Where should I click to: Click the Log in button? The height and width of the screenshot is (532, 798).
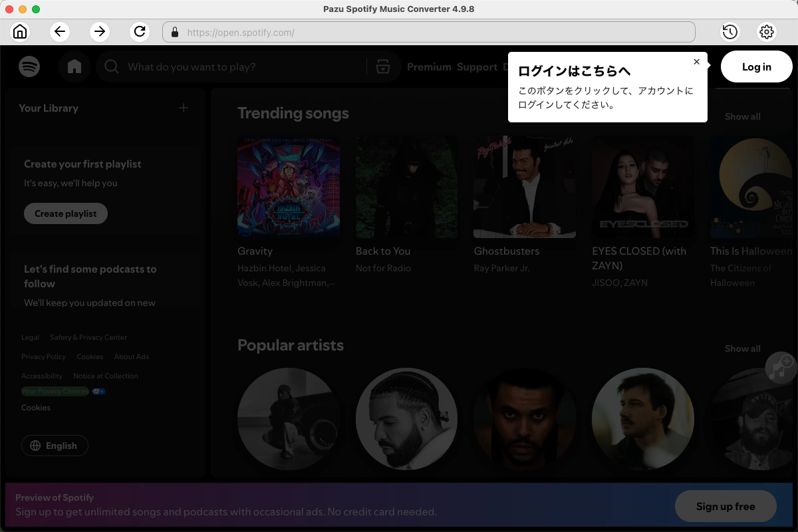[756, 66]
